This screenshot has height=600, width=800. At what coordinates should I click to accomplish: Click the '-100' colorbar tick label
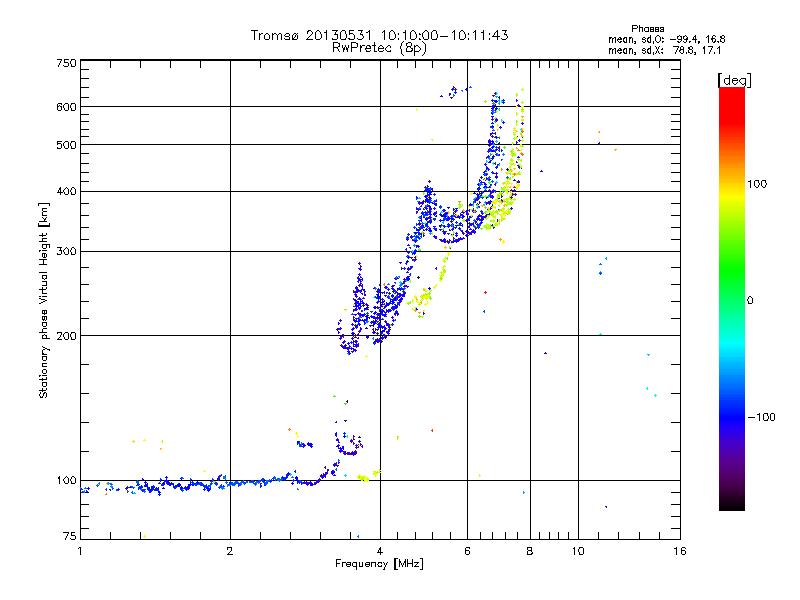coord(761,417)
